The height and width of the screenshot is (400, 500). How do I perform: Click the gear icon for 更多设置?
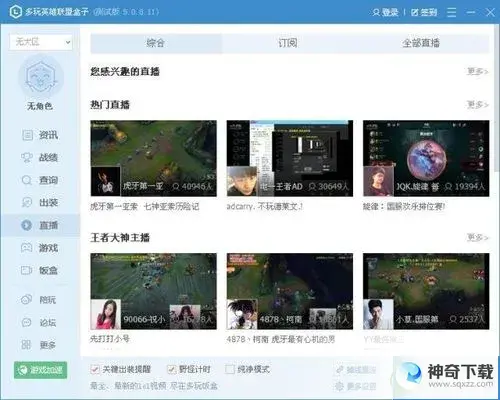[x=340, y=386]
